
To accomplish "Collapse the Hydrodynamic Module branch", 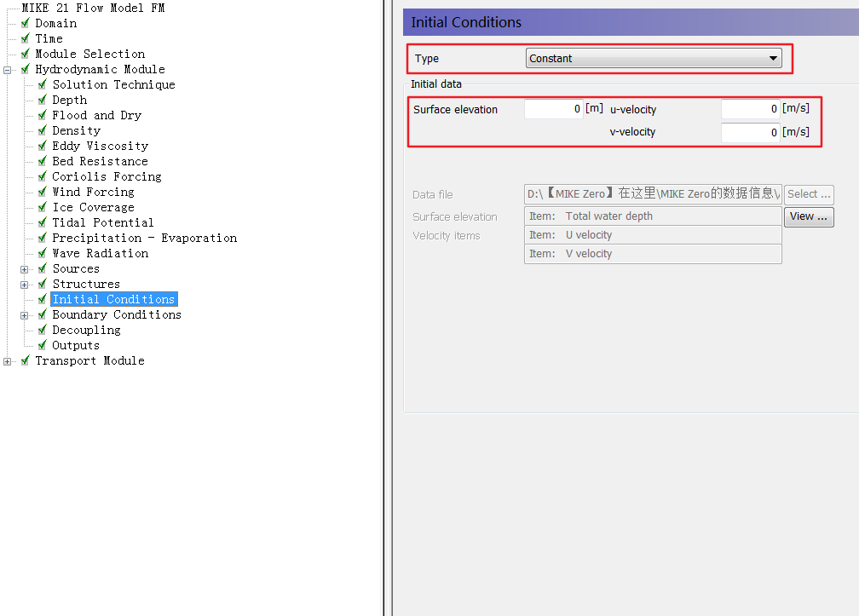I will tap(7, 70).
